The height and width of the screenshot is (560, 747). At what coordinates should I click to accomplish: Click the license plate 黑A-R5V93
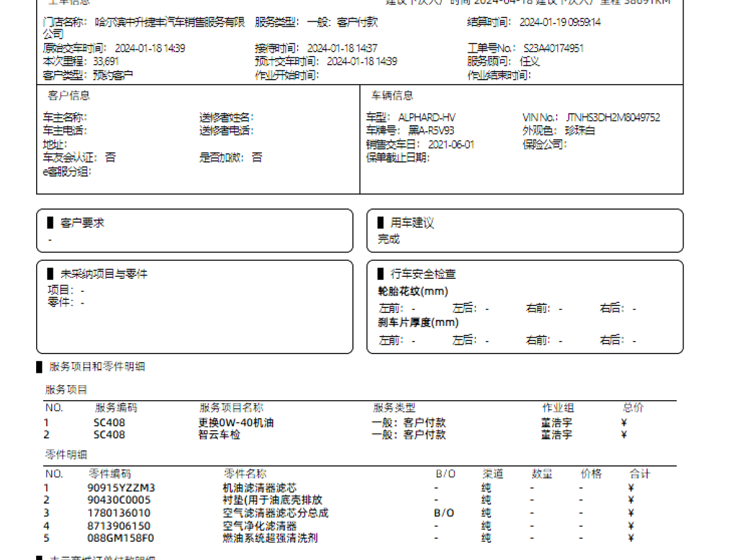point(431,131)
